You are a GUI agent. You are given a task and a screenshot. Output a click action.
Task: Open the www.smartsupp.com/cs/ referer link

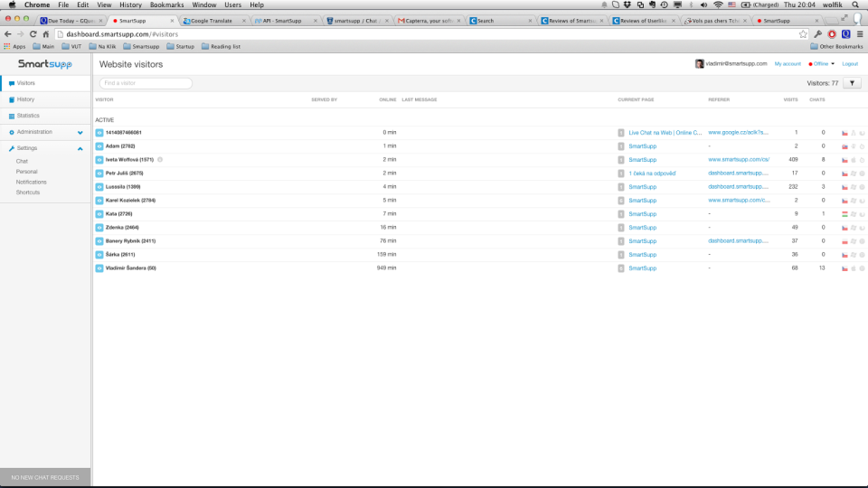coord(739,160)
